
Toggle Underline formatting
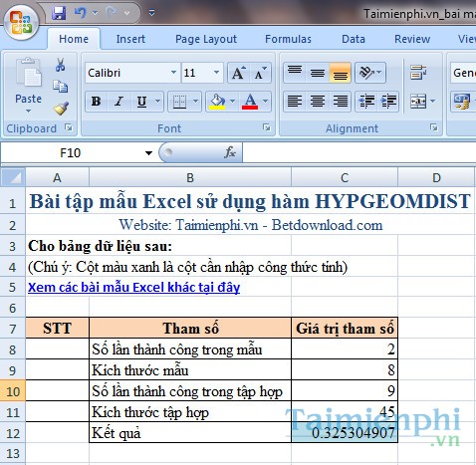tap(142, 102)
